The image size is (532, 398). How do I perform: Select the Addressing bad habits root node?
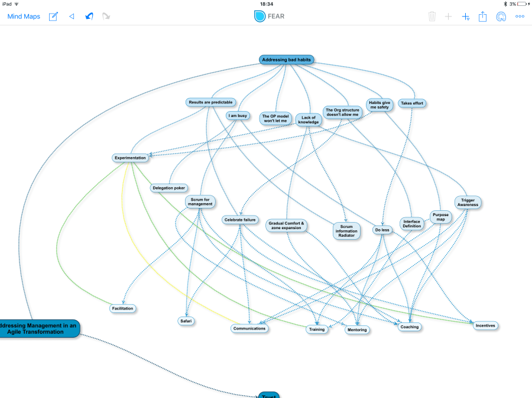click(x=286, y=60)
